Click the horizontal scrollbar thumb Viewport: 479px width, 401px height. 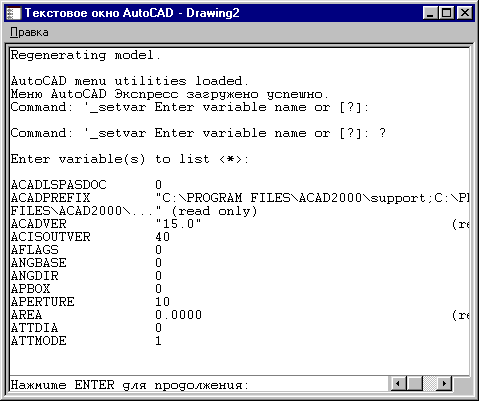(415, 383)
